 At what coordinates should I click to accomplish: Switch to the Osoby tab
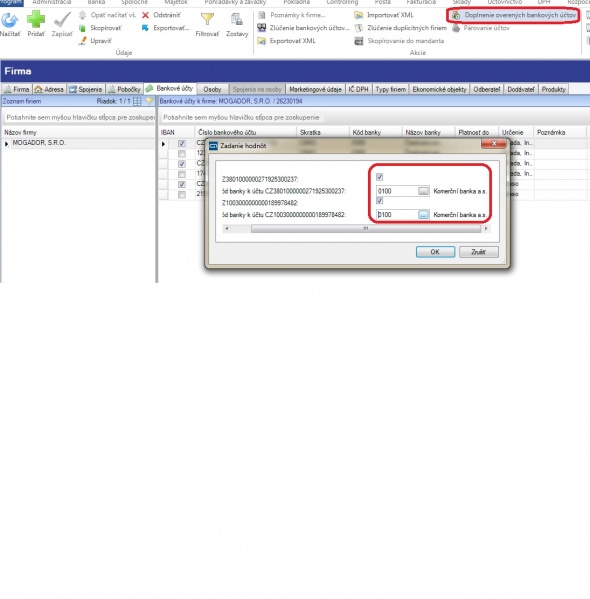212,89
